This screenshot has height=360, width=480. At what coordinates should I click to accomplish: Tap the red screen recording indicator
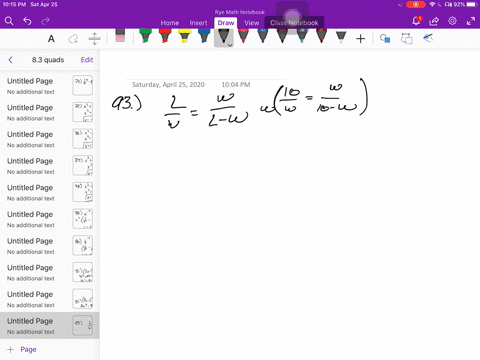416,5
